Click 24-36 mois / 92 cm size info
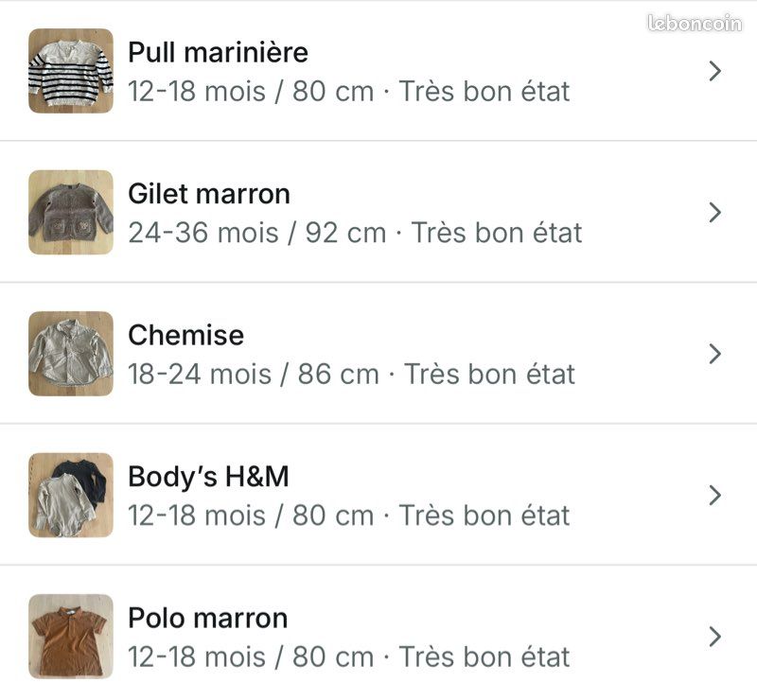The width and height of the screenshot is (757, 700). coord(258,232)
